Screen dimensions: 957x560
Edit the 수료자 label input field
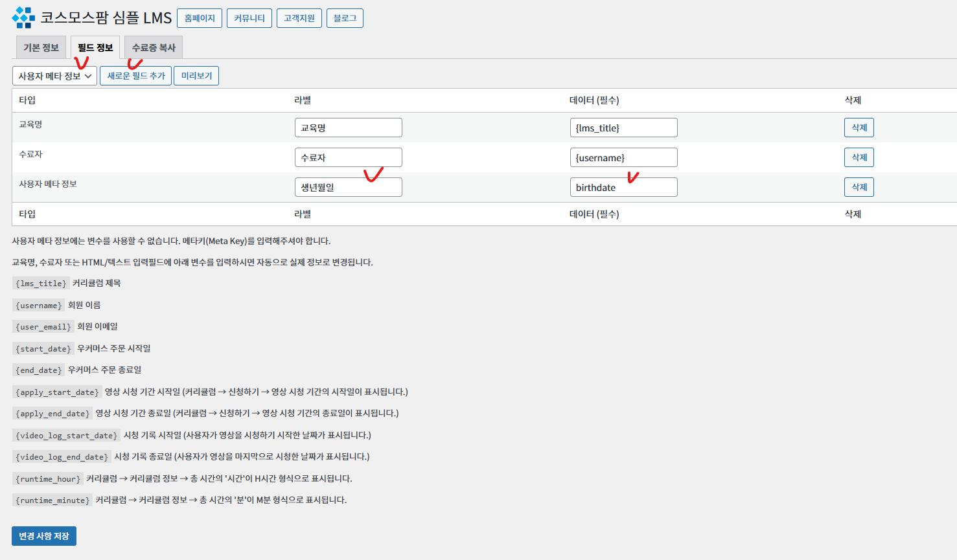(348, 157)
